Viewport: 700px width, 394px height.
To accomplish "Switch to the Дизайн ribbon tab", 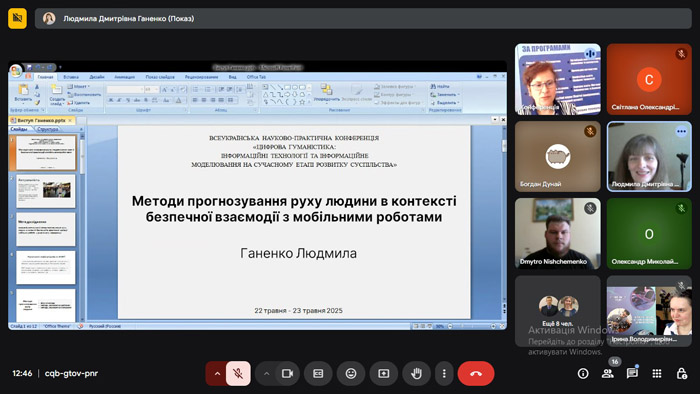I will (97, 77).
